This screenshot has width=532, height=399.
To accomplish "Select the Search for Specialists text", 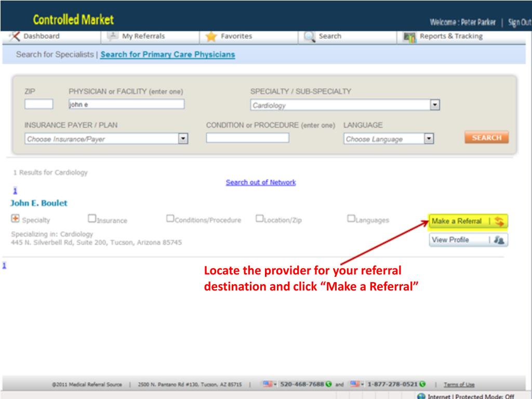I will point(55,54).
